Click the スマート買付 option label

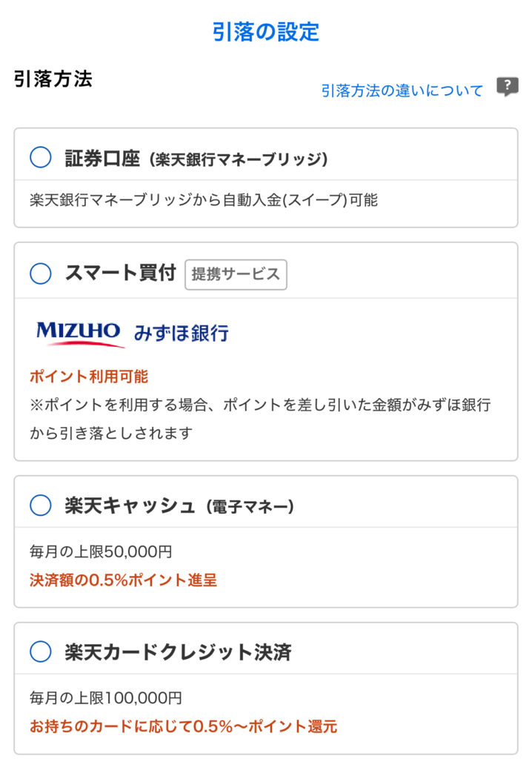120,274
